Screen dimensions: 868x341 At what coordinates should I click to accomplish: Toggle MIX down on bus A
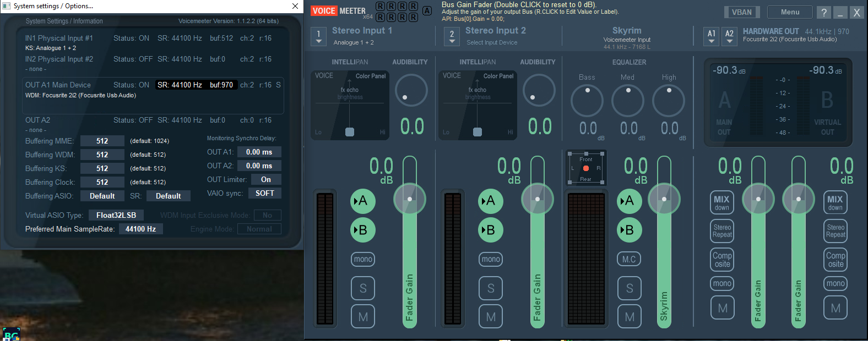click(x=722, y=202)
